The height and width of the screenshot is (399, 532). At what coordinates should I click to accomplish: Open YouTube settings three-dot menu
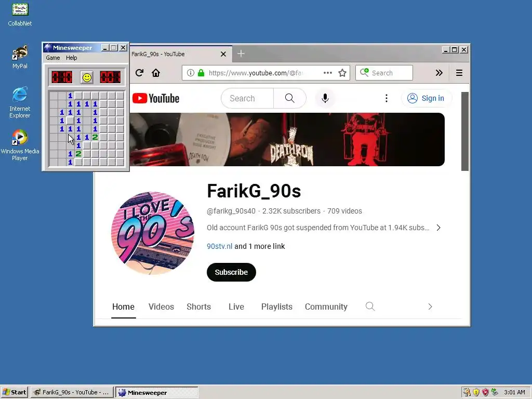(386, 98)
